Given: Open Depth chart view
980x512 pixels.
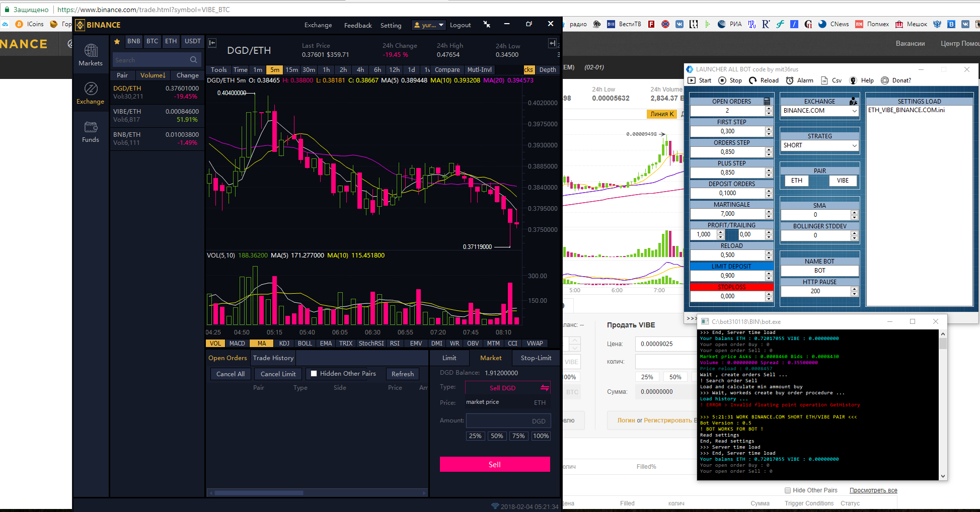Looking at the screenshot, I should tap(548, 70).
